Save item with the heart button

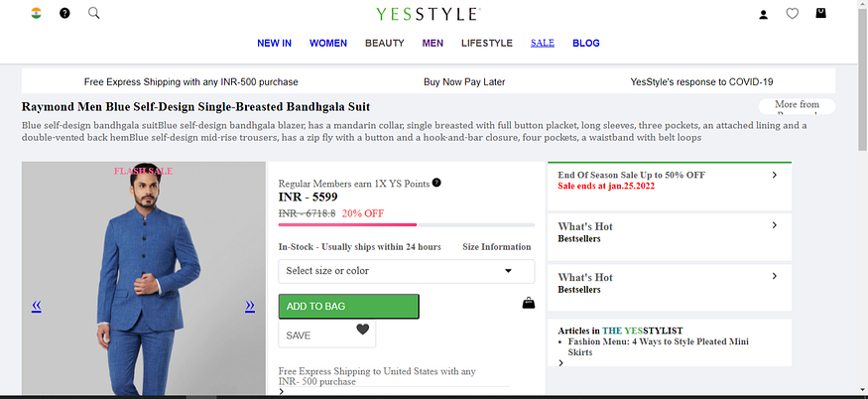click(326, 334)
